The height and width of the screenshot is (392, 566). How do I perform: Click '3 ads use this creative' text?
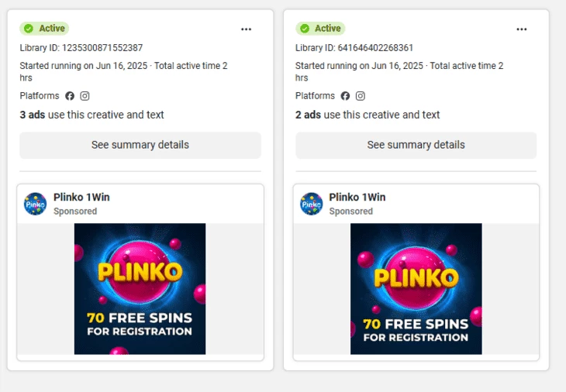(x=91, y=115)
